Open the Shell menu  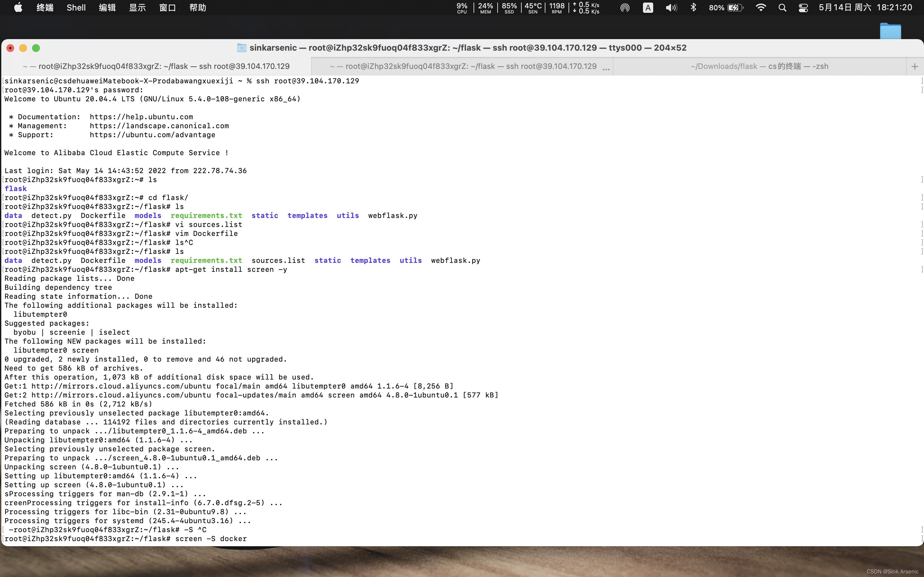[x=76, y=8]
